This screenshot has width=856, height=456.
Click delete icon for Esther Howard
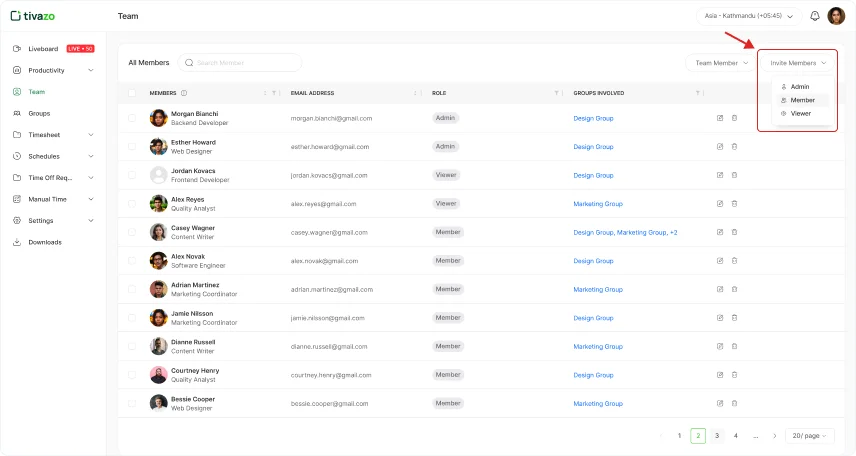pyautogui.click(x=734, y=147)
